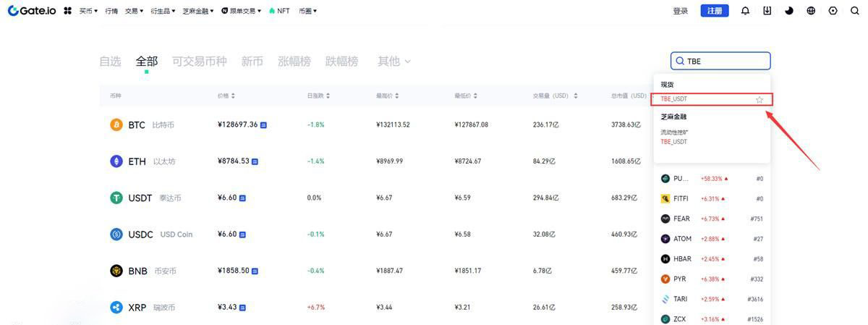This screenshot has width=868, height=325.
Task: Sort by 最低价 column header
Action: click(x=466, y=96)
